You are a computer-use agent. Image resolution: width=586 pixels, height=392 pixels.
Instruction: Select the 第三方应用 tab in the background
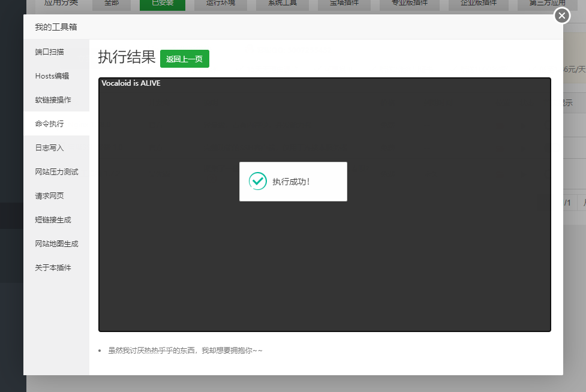(547, 4)
